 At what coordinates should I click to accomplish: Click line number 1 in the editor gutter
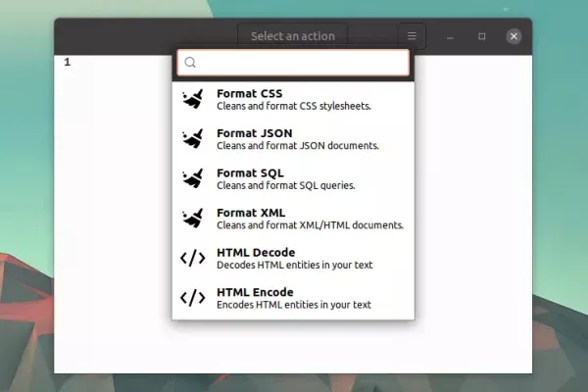point(67,62)
